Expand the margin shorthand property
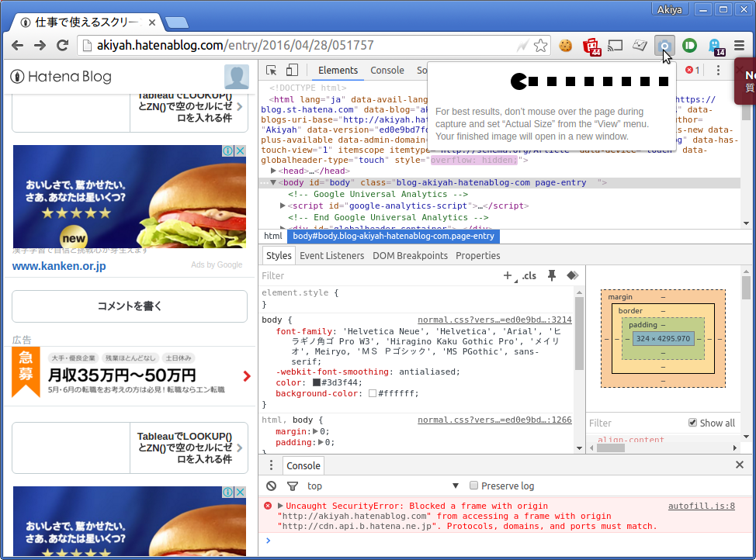Image resolution: width=756 pixels, height=560 pixels. pos(316,431)
